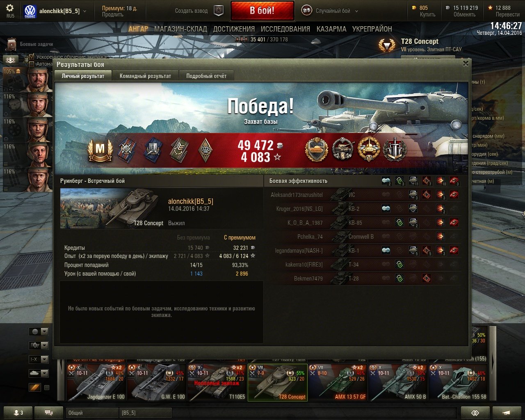Select AMX 13 57 GF tank thumbnail

(338, 382)
